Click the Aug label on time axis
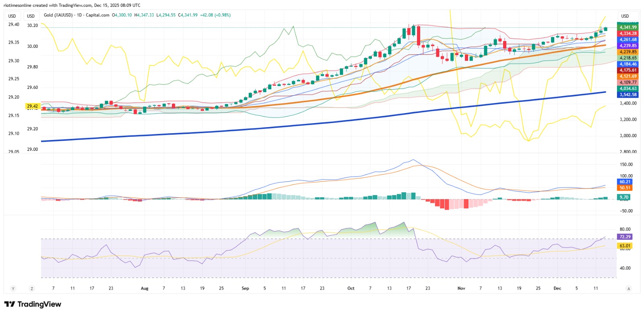The width and height of the screenshot is (644, 315). click(x=144, y=288)
